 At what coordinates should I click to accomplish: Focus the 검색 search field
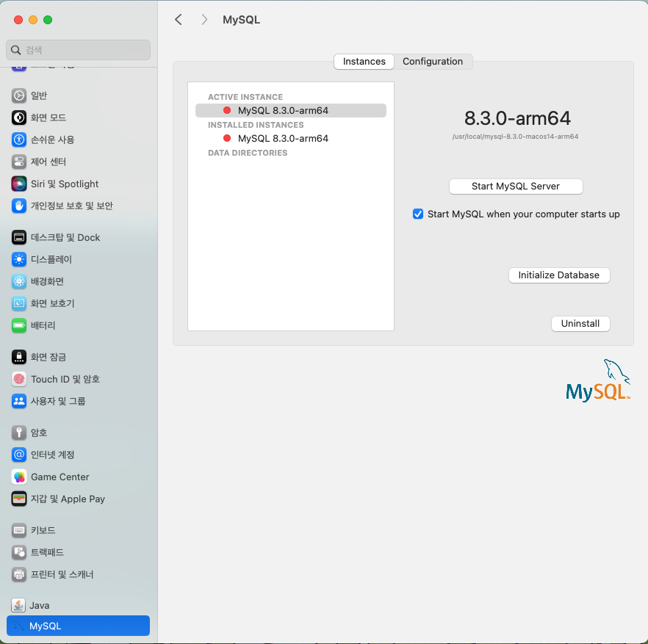click(78, 50)
